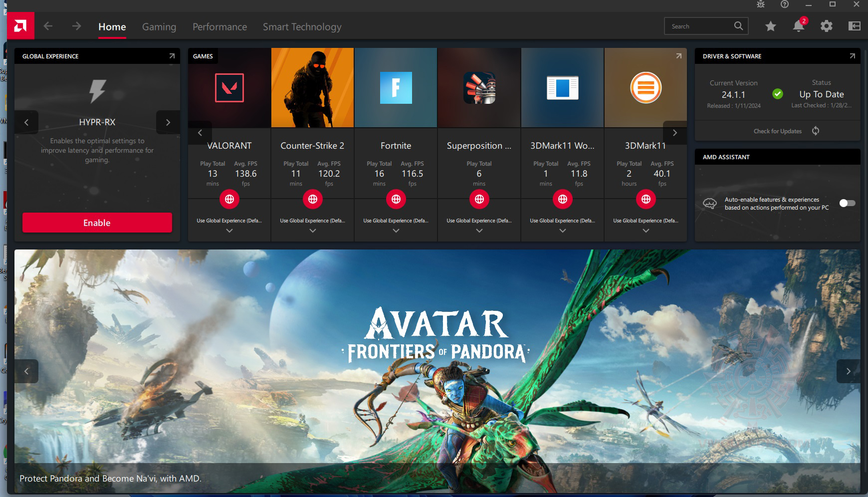The height and width of the screenshot is (497, 868).
Task: Click the HYPR-RX lightning bolt icon
Action: point(97,91)
